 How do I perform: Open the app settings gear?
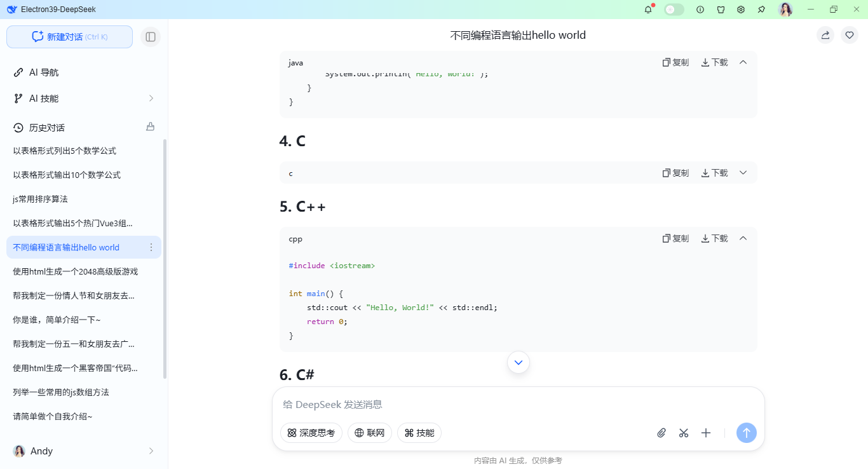tap(740, 10)
